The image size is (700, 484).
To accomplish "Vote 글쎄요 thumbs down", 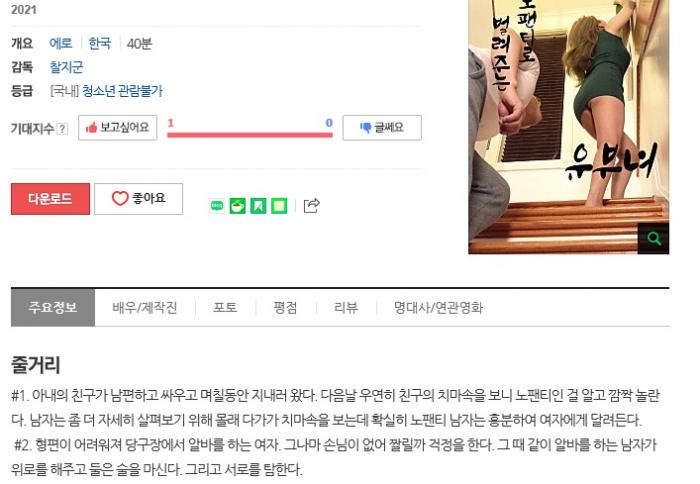I will tap(382, 128).
